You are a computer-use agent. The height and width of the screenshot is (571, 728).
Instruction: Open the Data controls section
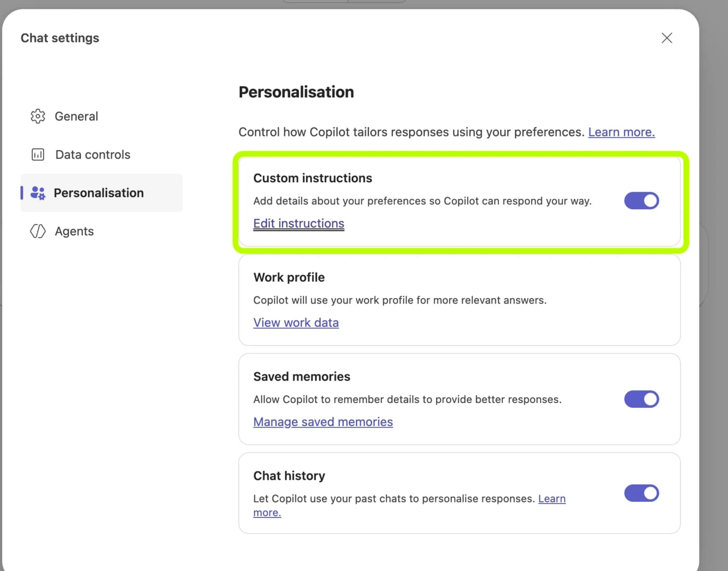101,155
